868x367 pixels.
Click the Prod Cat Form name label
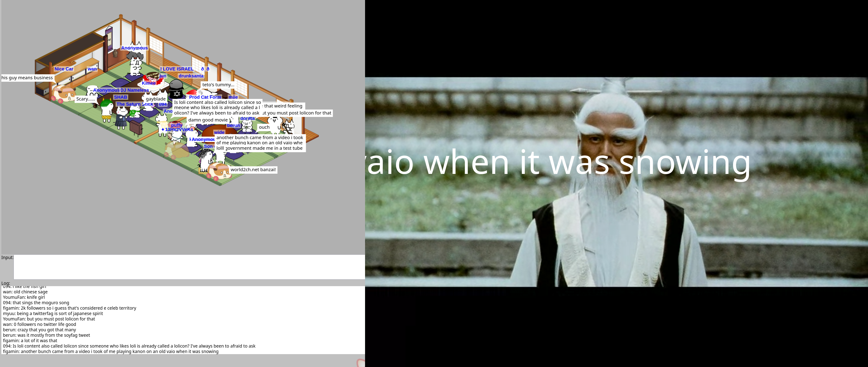(205, 97)
